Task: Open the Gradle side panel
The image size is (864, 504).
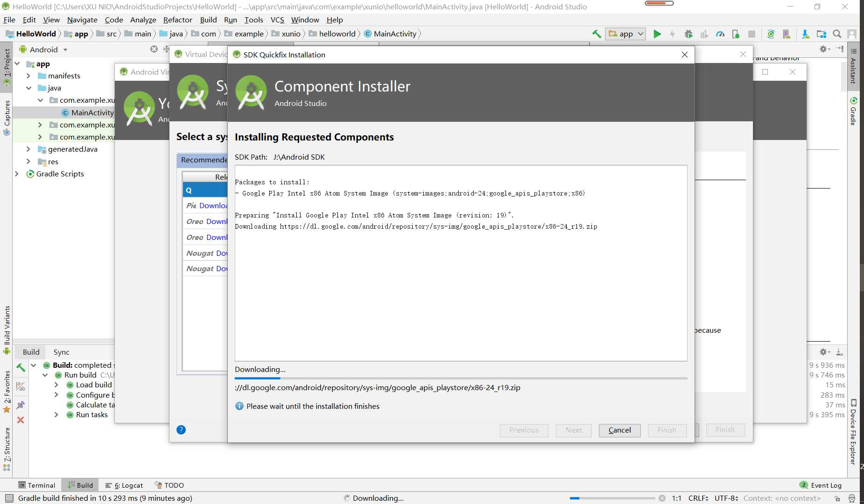Action: 853,111
